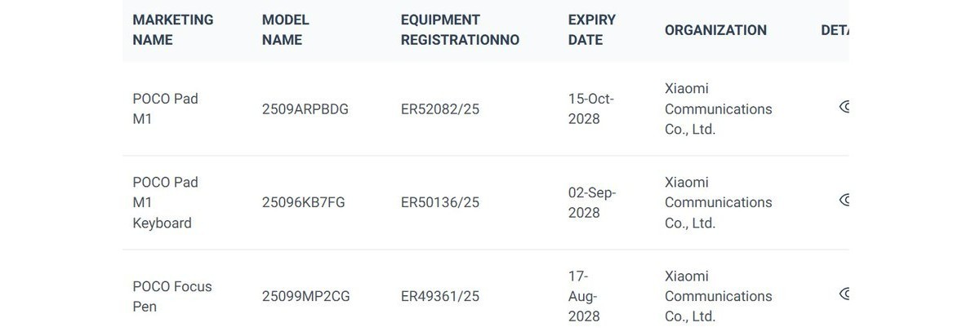The image size is (980, 336).
Task: Select model name 25099MP2CG
Action: [305, 296]
